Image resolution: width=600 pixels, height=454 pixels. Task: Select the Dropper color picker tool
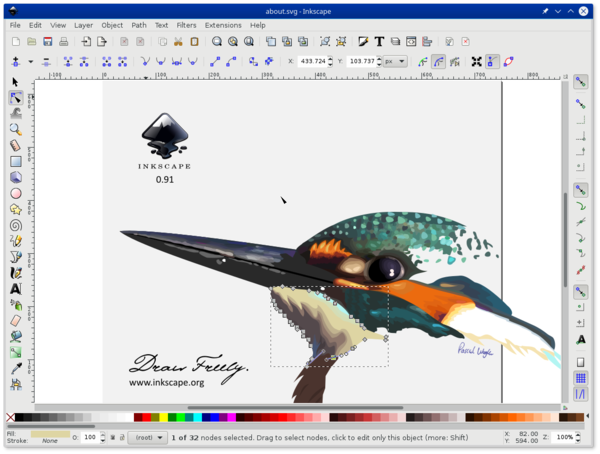[x=15, y=368]
